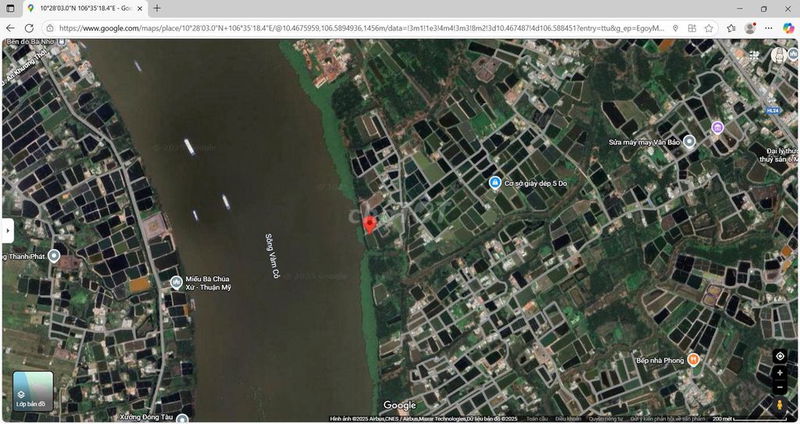The height and width of the screenshot is (424, 800).
Task: Click the show-my-location target icon
Action: (x=780, y=356)
